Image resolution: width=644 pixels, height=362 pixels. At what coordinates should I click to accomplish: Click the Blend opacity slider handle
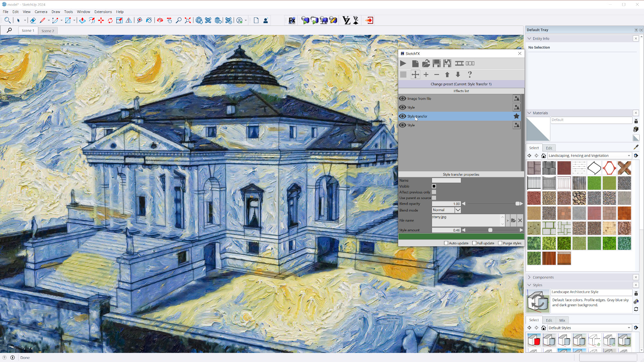pos(518,204)
